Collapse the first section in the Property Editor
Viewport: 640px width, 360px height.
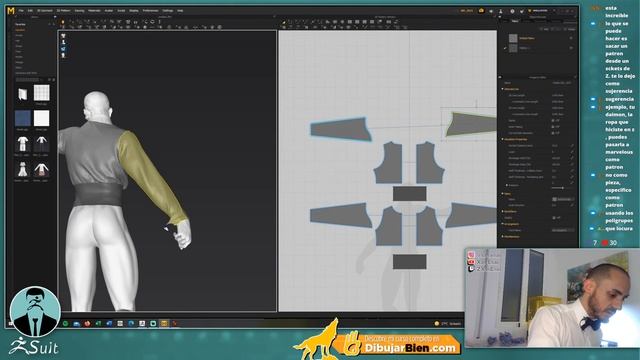point(502,89)
